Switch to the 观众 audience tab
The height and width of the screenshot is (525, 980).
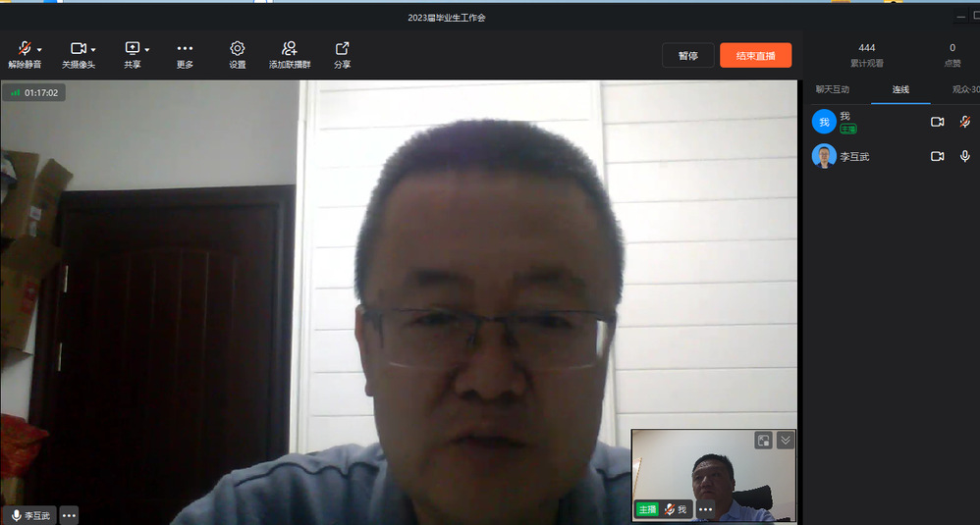pos(965,89)
